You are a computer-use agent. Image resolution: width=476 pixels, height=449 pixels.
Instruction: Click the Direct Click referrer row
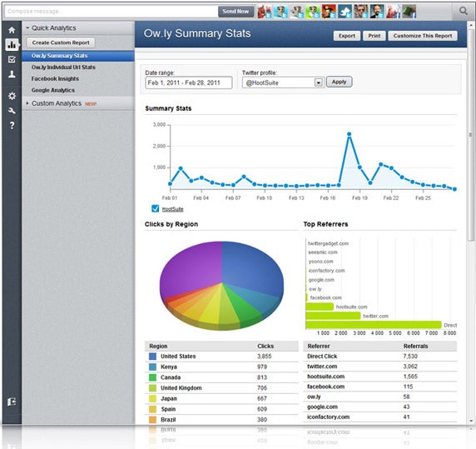(379, 356)
